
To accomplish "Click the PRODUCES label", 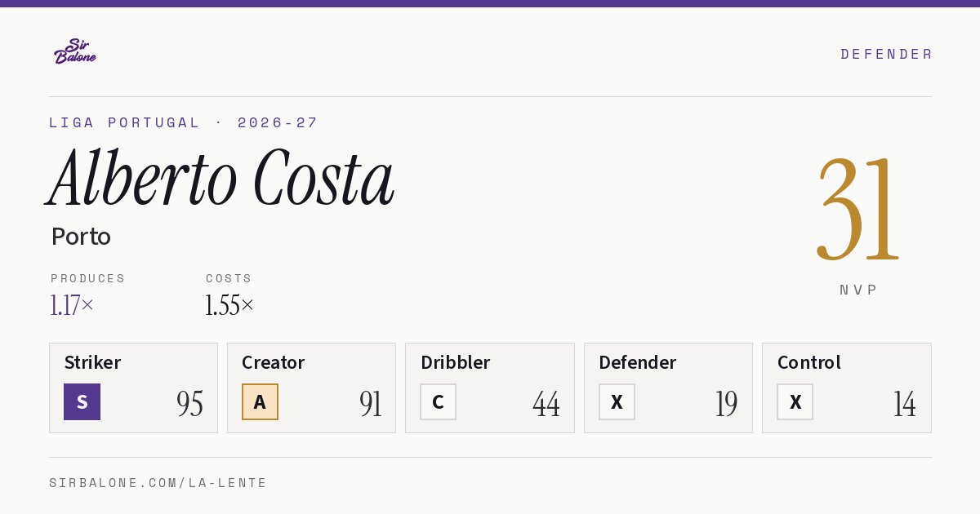I will (88, 278).
